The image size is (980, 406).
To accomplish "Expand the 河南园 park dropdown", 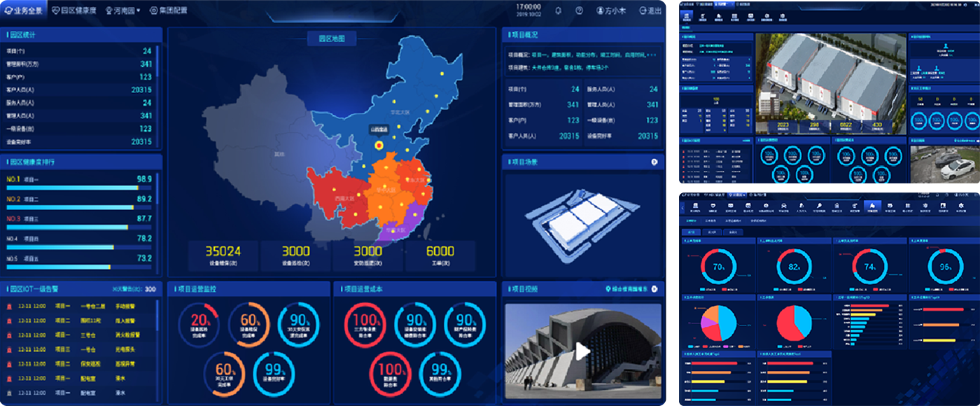I will (122, 10).
